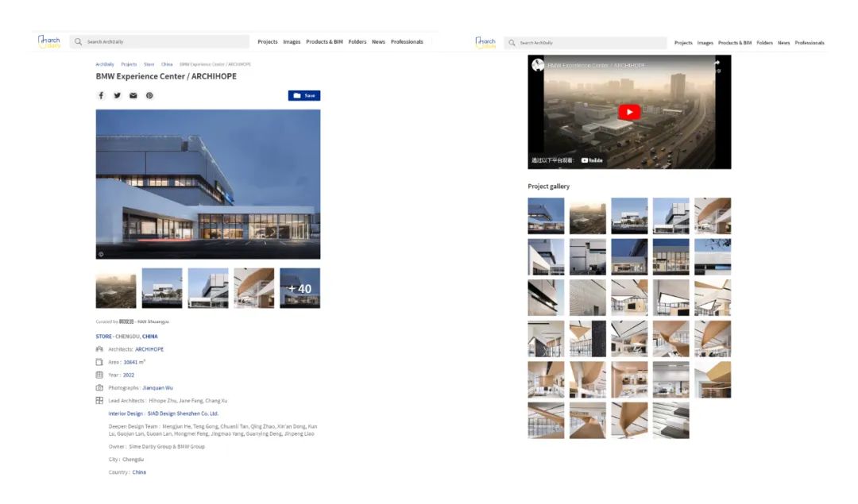Click the Year row calendar icon
The image size is (858, 504).
[99, 375]
